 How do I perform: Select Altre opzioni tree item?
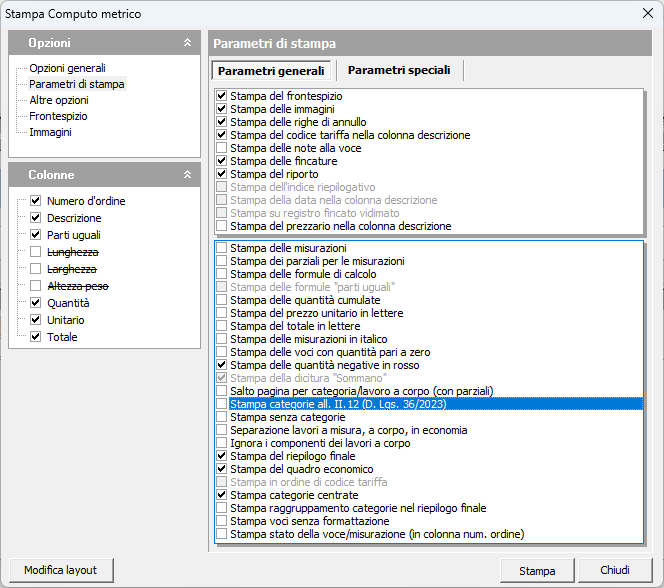[58, 100]
